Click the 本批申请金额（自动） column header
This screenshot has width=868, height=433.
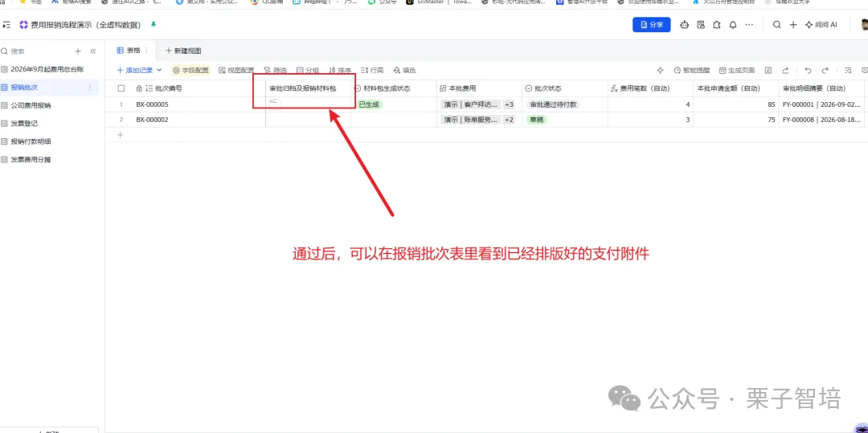(728, 88)
